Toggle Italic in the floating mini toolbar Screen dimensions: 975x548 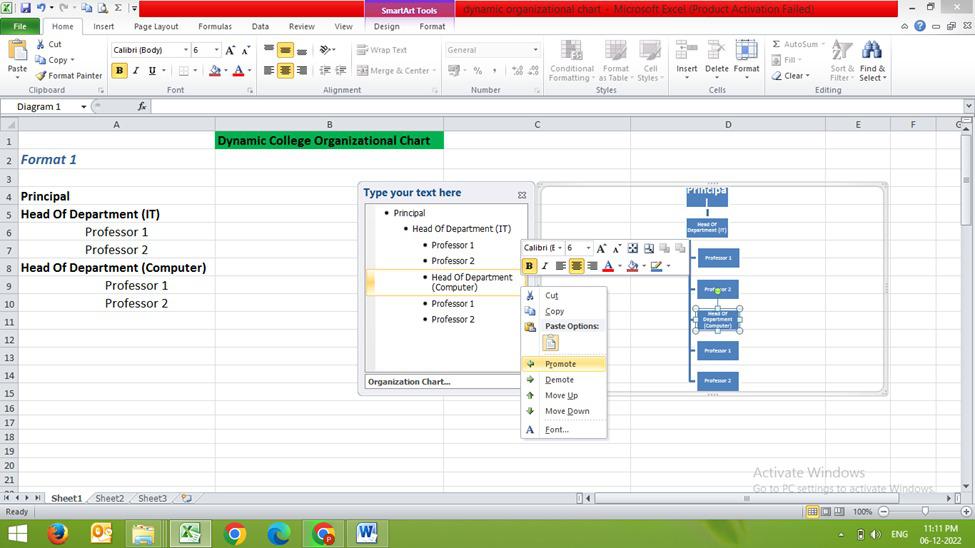tap(544, 266)
